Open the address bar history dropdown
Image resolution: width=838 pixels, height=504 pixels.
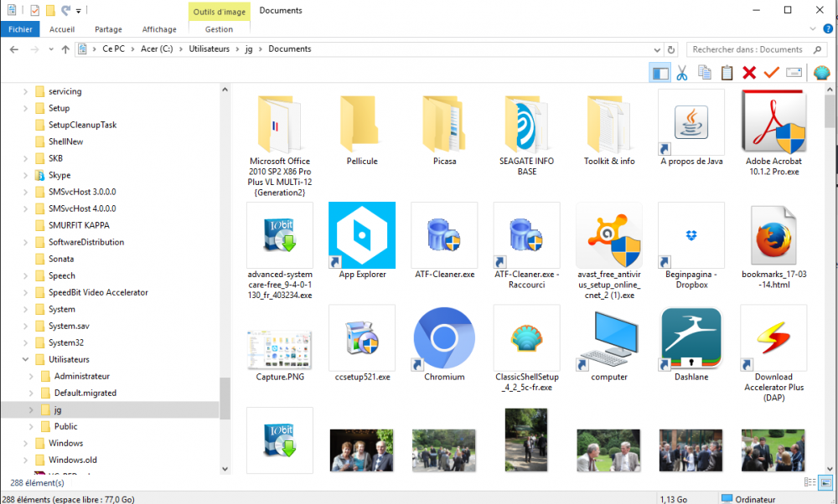(x=655, y=49)
